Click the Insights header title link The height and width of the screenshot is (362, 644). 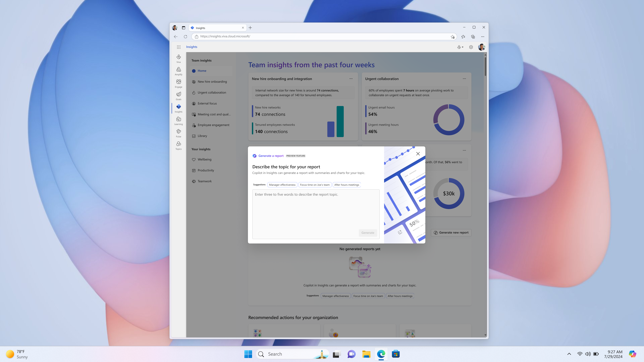coord(192,47)
